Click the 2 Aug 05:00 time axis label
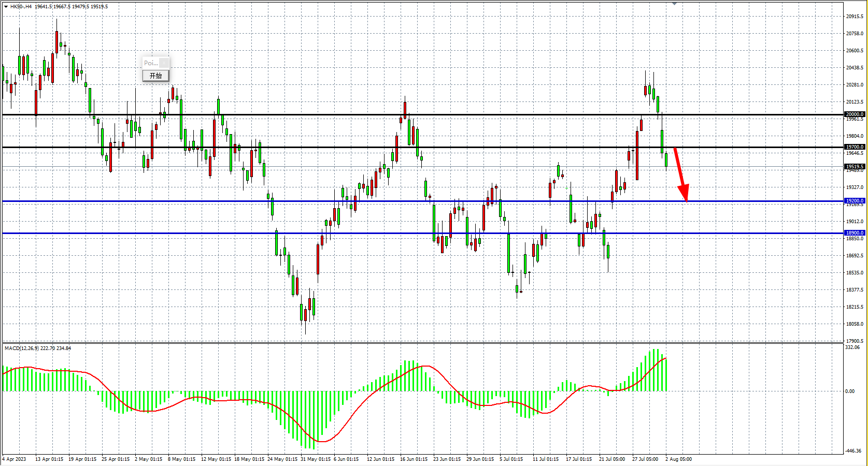 coord(678,459)
